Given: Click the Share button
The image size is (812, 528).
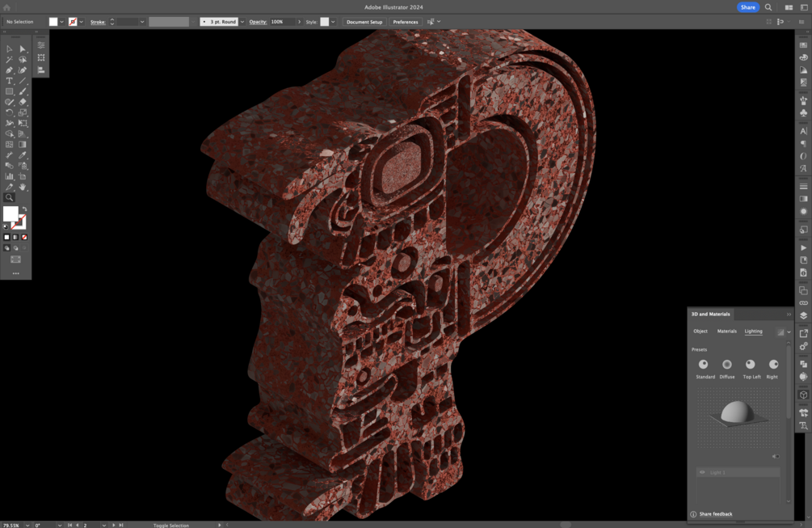Looking at the screenshot, I should click(x=748, y=7).
